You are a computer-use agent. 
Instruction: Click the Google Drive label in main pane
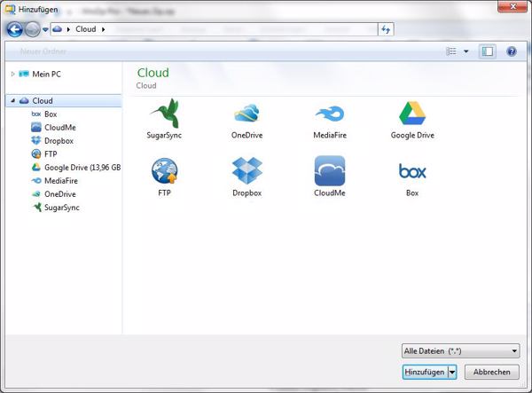click(x=412, y=135)
